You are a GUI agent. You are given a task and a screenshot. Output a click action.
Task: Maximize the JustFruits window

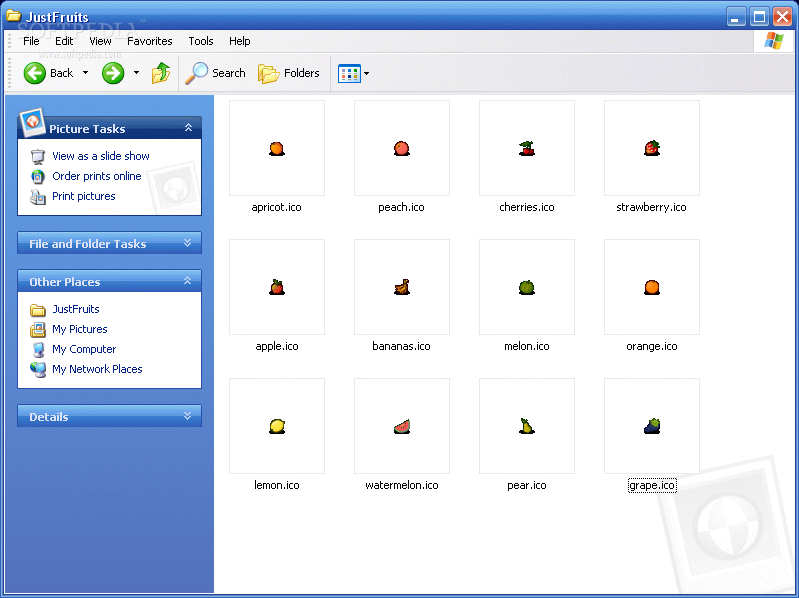point(759,17)
